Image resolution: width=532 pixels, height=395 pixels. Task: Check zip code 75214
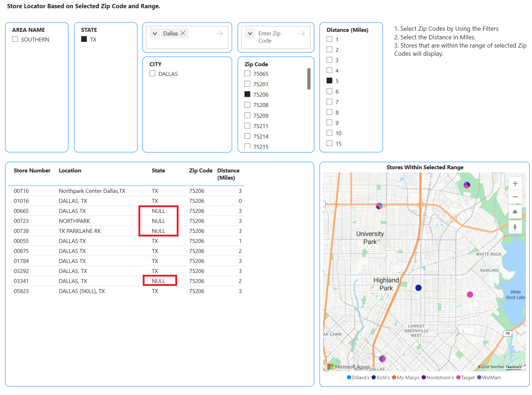(x=247, y=136)
